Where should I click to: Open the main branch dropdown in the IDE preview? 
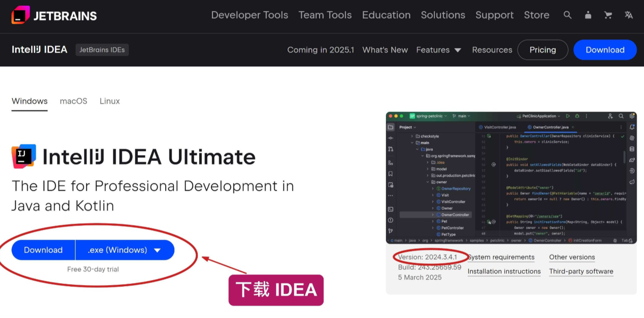(x=461, y=116)
